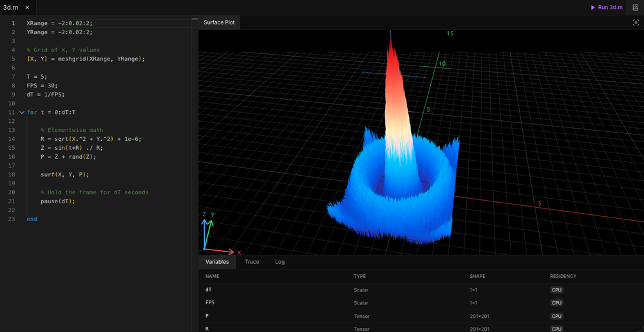Open the Log tab

click(279, 262)
